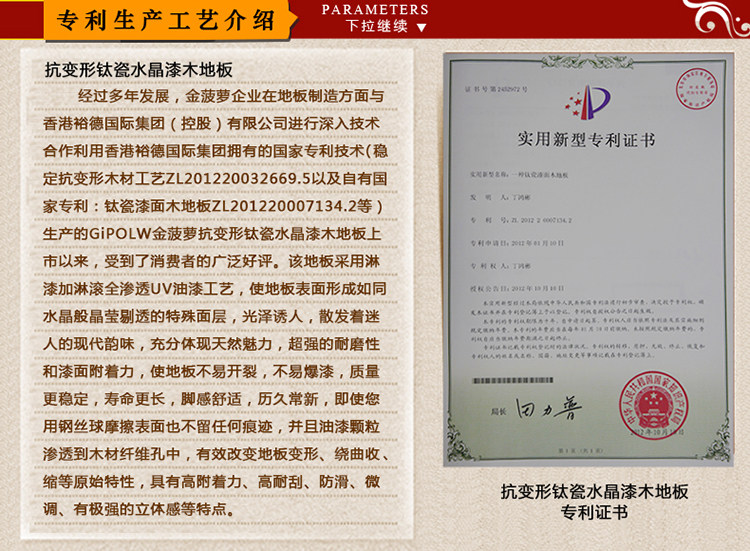
Task: Click the line starting 水晶般晶莹剔透
Action: coord(211,317)
